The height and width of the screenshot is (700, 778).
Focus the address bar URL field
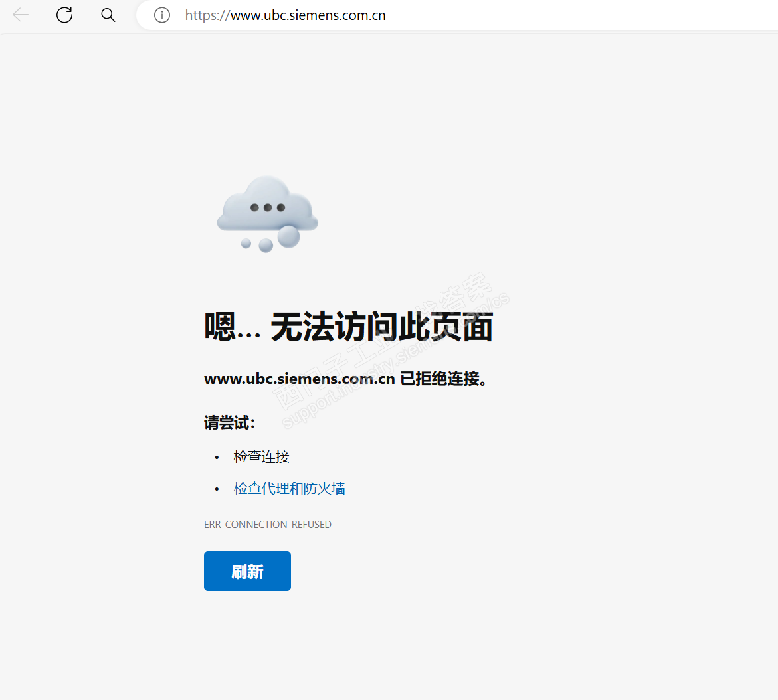coord(456,15)
